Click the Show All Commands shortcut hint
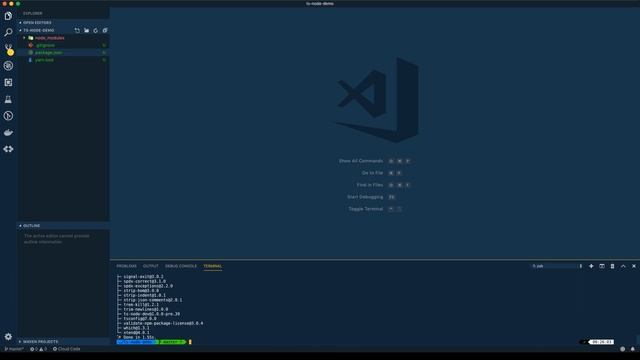The height and width of the screenshot is (360, 640). 361,161
